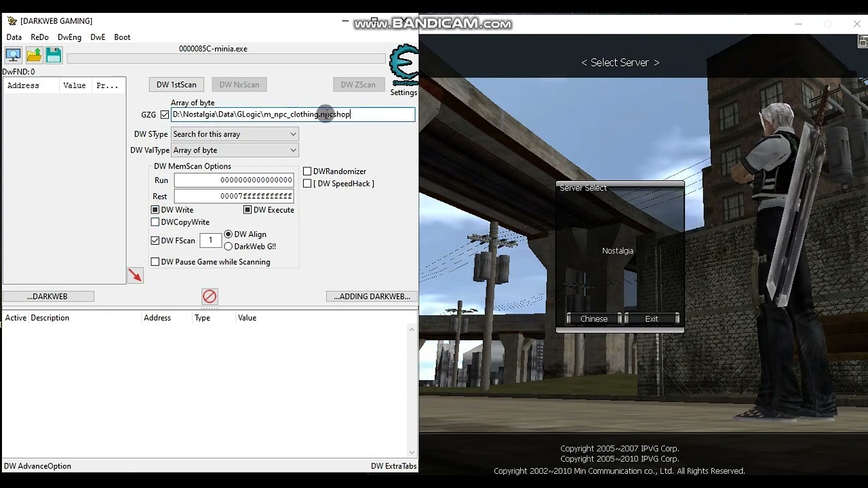Image resolution: width=868 pixels, height=488 pixels.
Task: Open the DwE menu
Action: (98, 37)
